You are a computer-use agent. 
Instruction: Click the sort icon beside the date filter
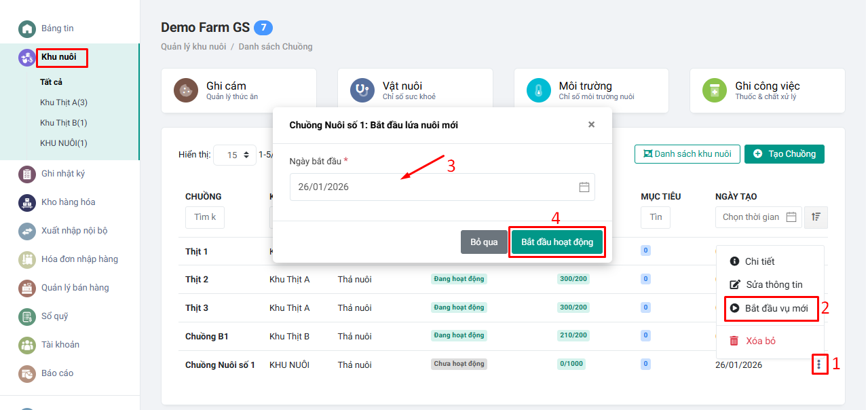pos(815,217)
